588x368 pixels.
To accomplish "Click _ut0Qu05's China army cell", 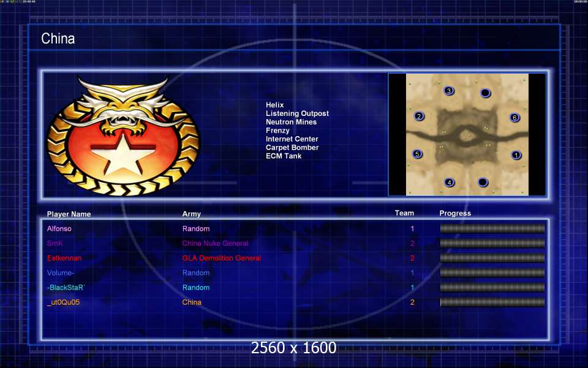I will coord(192,302).
